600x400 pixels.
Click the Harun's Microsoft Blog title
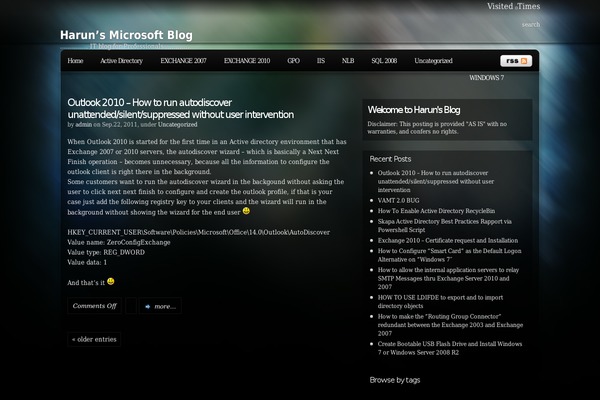[x=126, y=35]
